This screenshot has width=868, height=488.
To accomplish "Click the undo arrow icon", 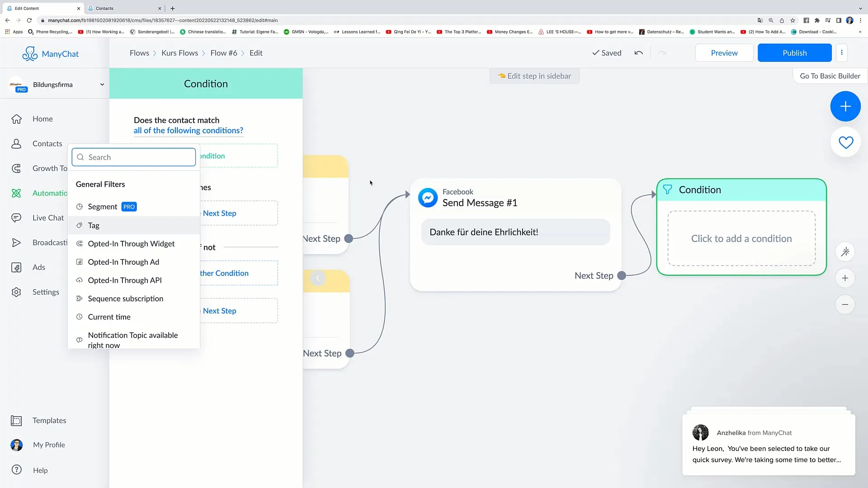I will (x=638, y=52).
